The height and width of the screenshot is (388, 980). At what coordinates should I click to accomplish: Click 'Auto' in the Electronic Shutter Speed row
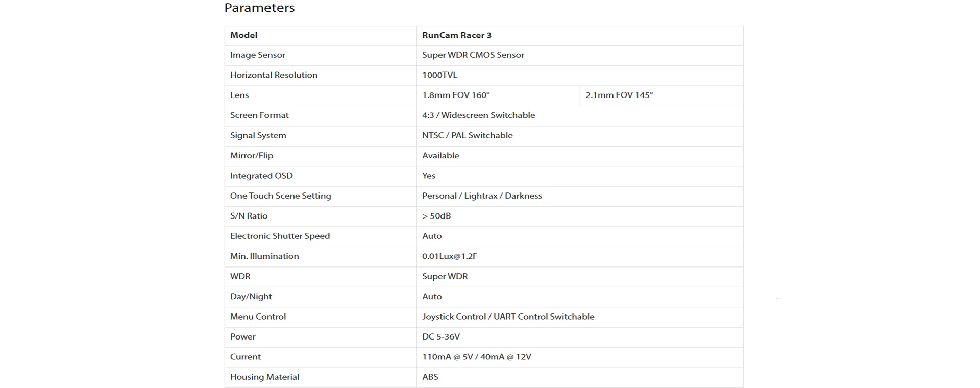[432, 236]
